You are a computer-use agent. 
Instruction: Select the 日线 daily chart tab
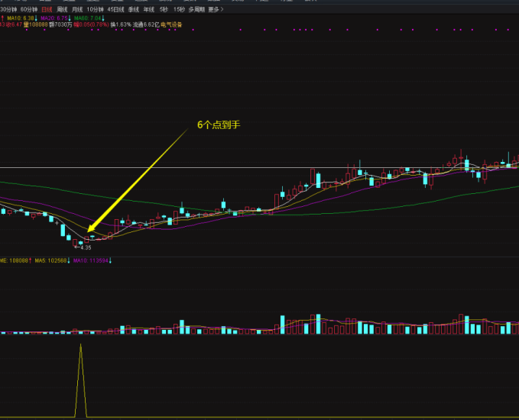point(47,9)
